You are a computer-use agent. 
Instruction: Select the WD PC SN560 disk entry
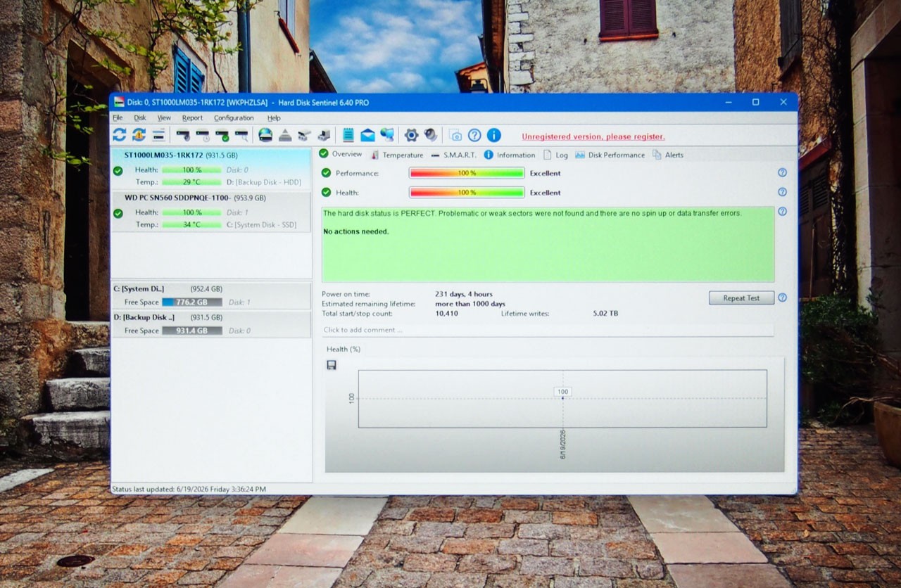[x=211, y=212]
